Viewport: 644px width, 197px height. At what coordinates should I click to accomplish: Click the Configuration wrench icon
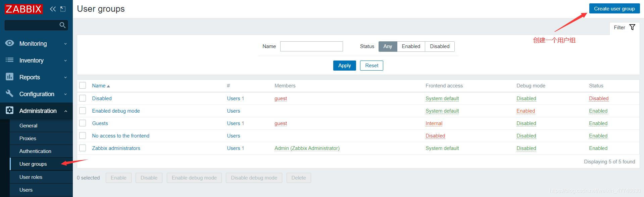coord(10,93)
